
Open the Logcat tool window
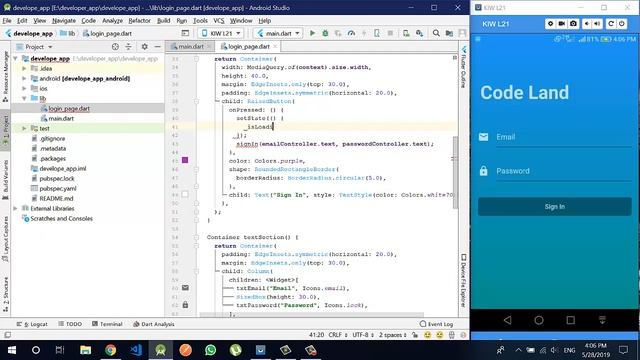coord(32,324)
